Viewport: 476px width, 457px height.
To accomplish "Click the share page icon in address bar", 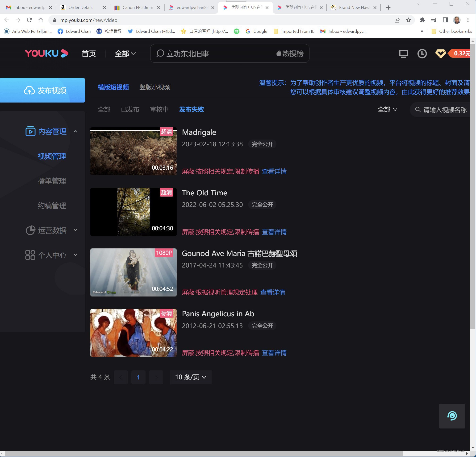I will (x=397, y=20).
